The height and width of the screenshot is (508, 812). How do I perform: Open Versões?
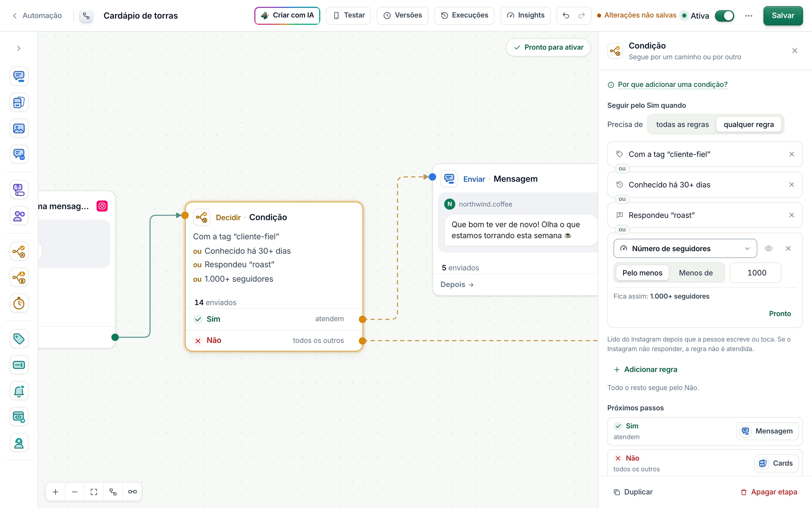coord(402,16)
